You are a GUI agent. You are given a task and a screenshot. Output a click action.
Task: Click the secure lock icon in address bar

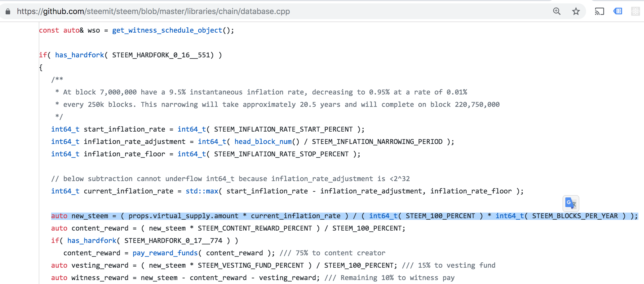(x=8, y=11)
